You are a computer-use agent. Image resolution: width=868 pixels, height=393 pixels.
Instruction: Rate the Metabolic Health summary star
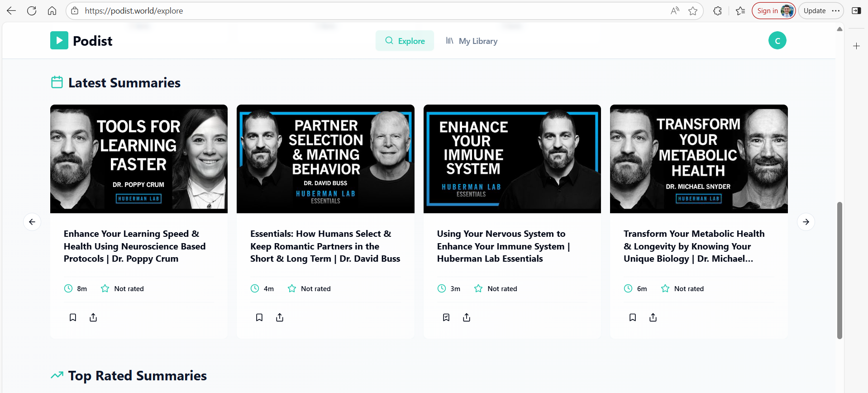coord(665,288)
